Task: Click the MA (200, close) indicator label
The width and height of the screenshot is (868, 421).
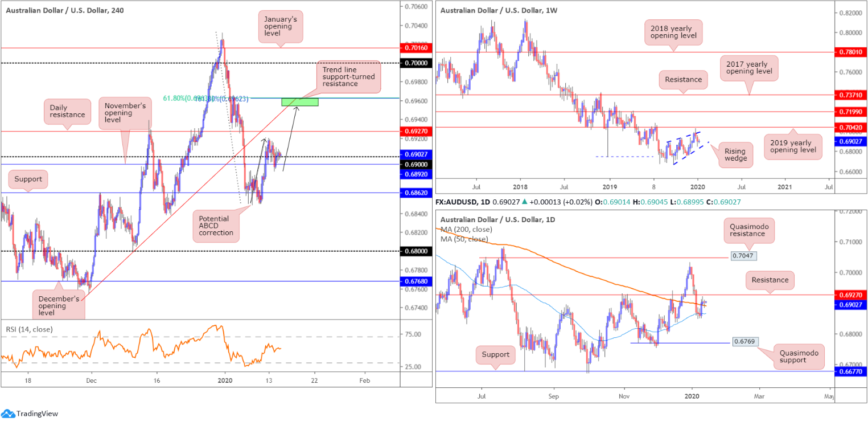Action: 467,230
